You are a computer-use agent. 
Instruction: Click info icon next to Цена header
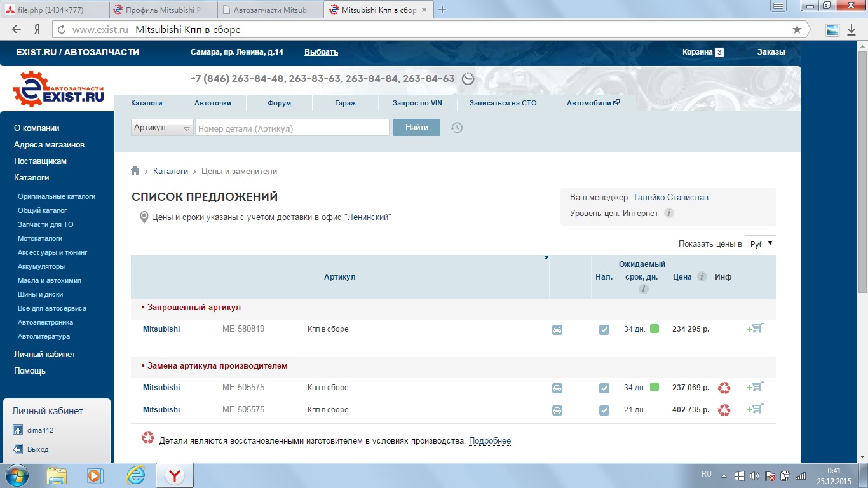click(702, 276)
